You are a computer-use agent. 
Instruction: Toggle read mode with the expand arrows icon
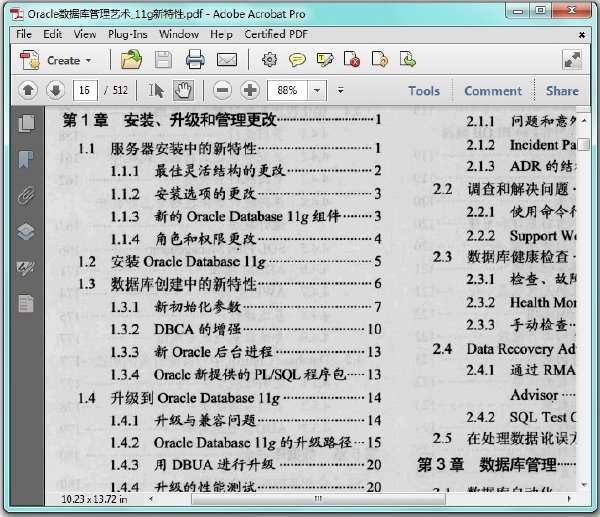572,60
